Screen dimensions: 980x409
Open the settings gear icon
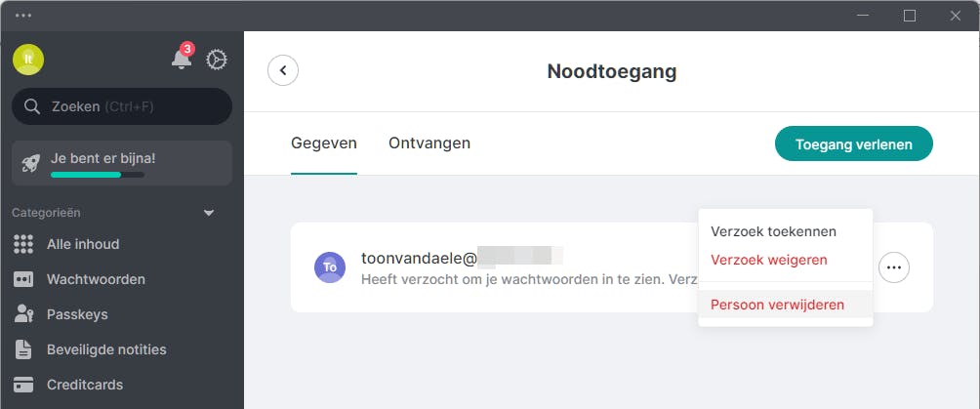click(217, 60)
